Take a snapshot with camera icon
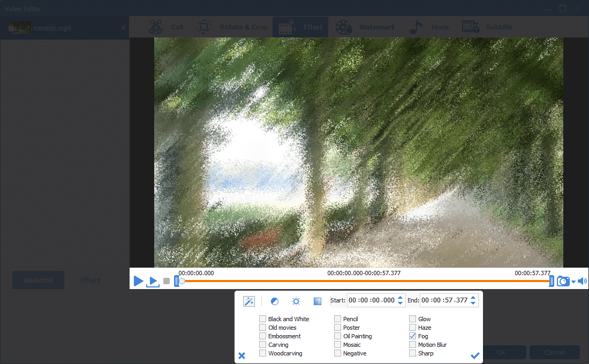The width and height of the screenshot is (589, 364). [563, 281]
